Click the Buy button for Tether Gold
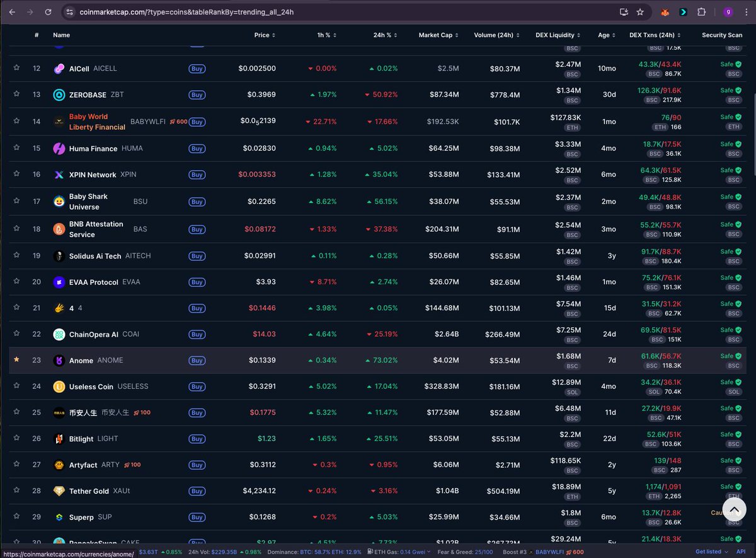The height and width of the screenshot is (558, 756). [197, 491]
